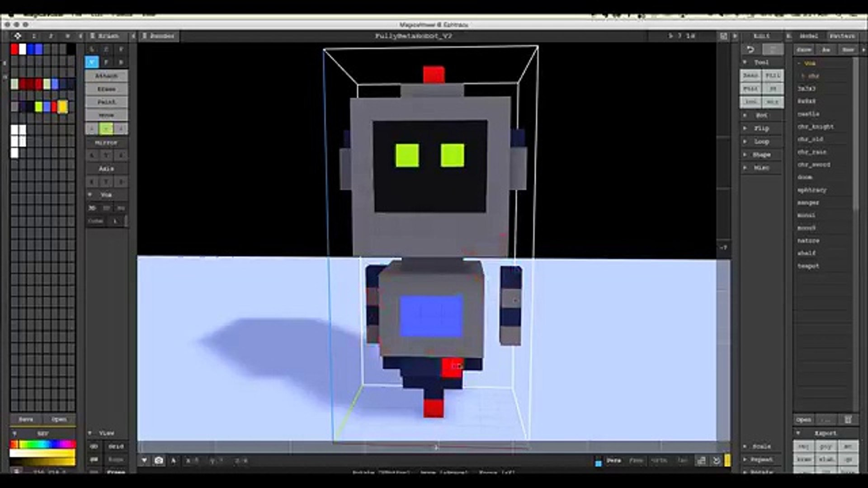
Task: Toggle the Grid view option
Action: pyautogui.click(x=116, y=446)
